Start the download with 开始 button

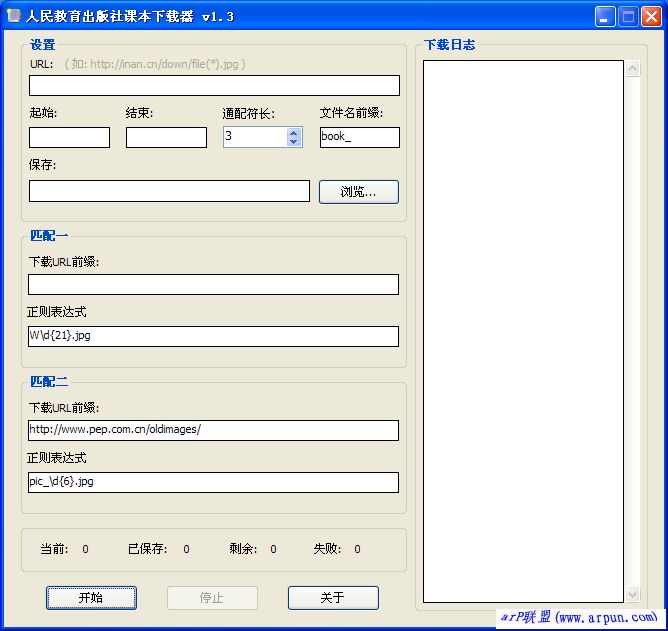[91, 598]
